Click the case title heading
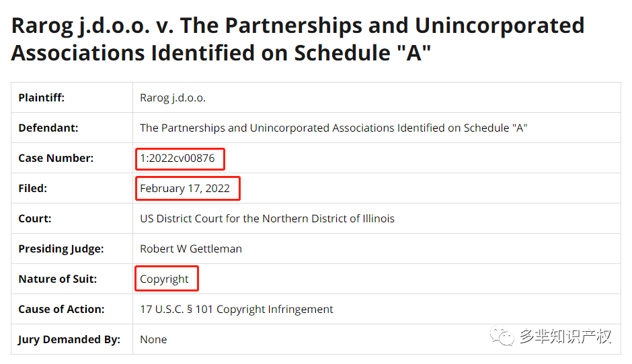632x364 pixels. coord(298,40)
